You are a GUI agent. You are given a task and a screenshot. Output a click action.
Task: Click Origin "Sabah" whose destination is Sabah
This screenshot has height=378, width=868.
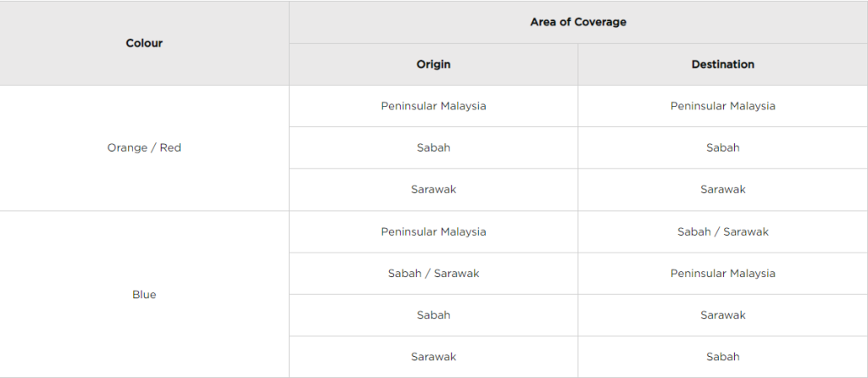click(433, 147)
